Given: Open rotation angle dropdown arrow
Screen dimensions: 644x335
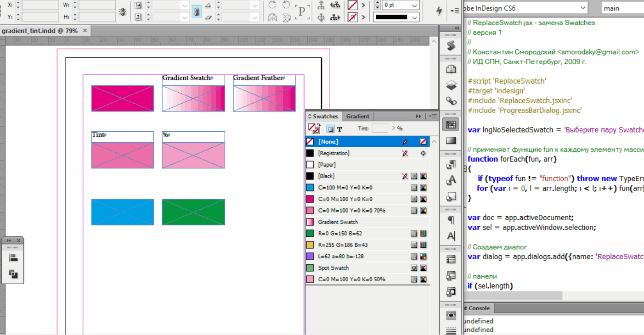Looking at the screenshot, I should (255, 5).
